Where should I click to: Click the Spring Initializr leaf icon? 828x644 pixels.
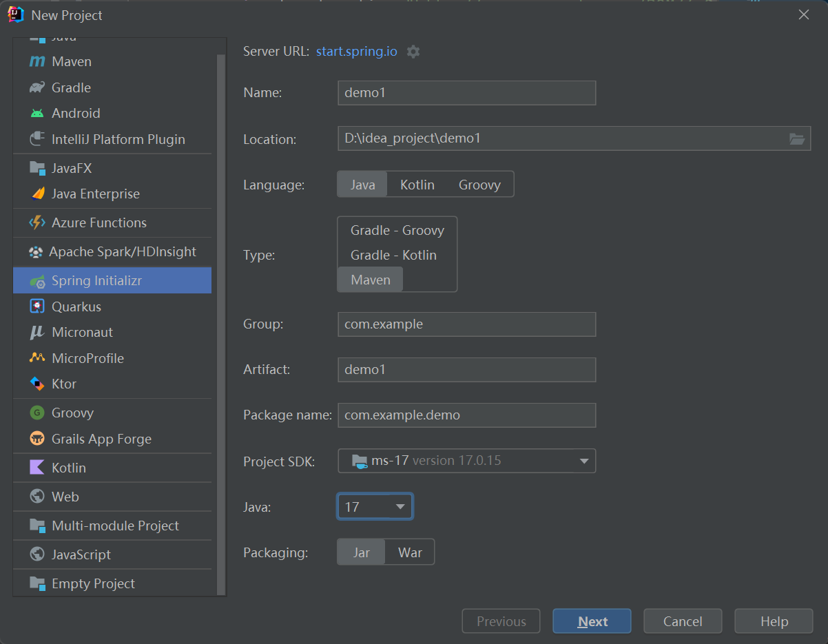pyautogui.click(x=37, y=281)
